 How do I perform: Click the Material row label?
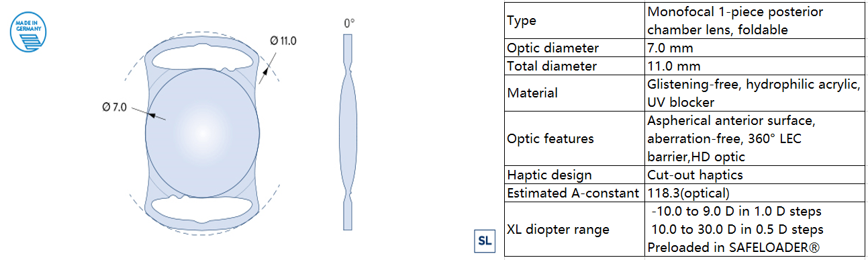[x=532, y=93]
